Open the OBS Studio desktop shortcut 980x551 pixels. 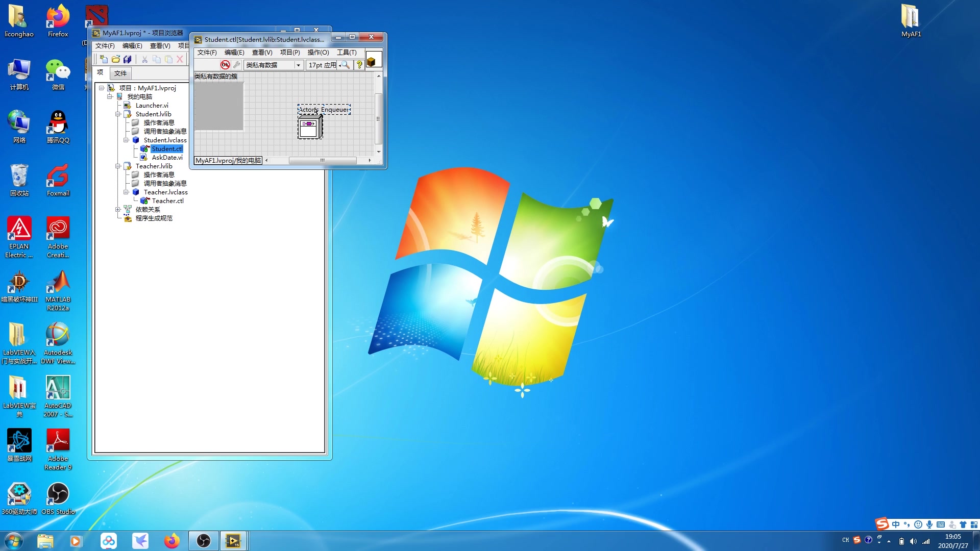[58, 499]
